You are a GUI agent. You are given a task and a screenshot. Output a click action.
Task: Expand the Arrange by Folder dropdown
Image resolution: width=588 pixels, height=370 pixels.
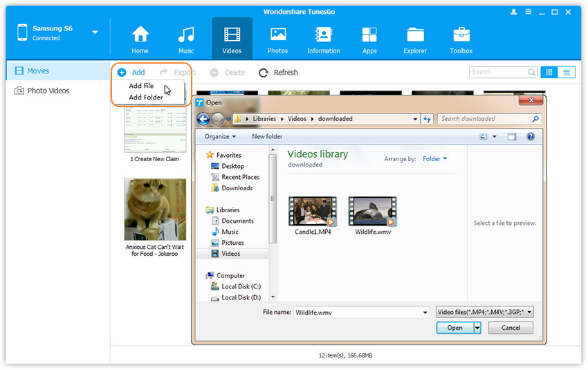(435, 159)
